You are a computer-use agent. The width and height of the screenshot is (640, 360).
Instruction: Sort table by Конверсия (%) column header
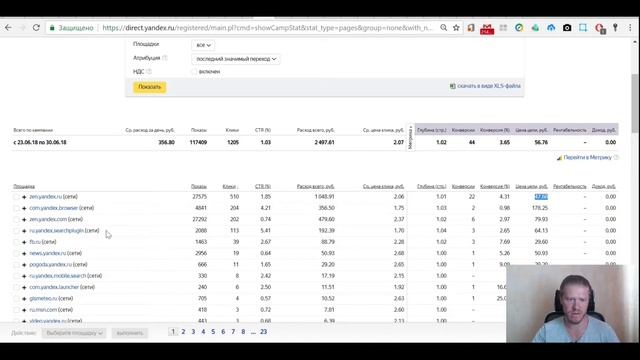[495, 187]
